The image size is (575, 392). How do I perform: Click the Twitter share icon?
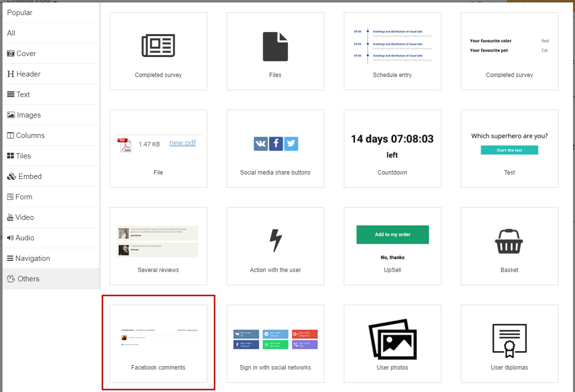(x=291, y=144)
